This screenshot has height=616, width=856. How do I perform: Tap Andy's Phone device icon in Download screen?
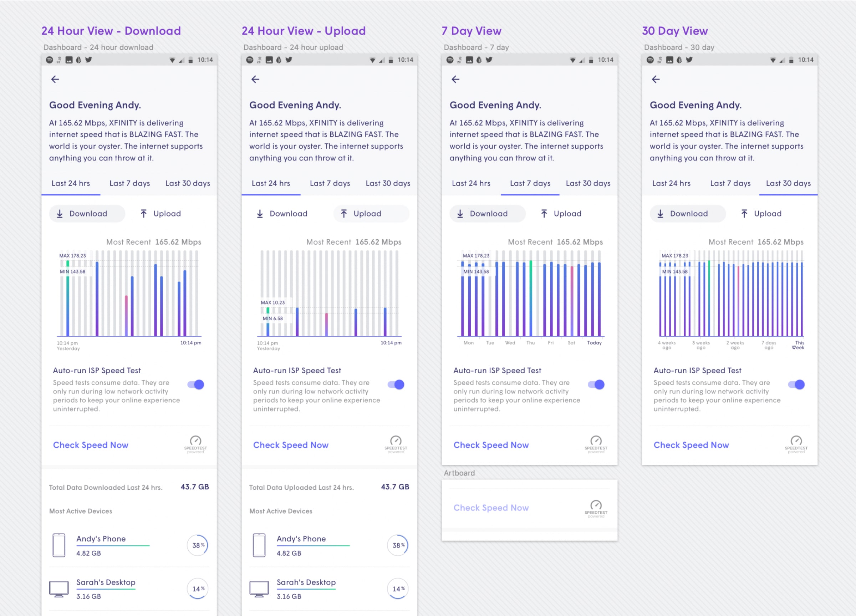coord(59,545)
